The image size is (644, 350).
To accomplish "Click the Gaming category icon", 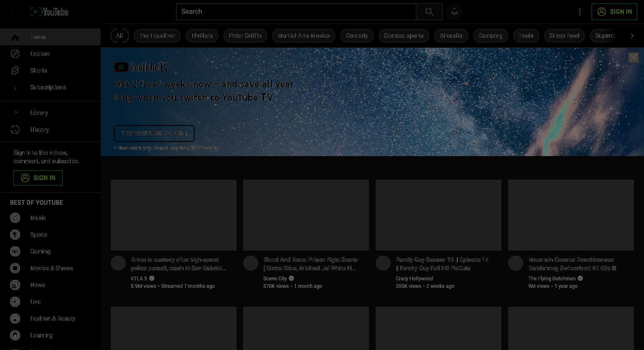I will pyautogui.click(x=15, y=251).
